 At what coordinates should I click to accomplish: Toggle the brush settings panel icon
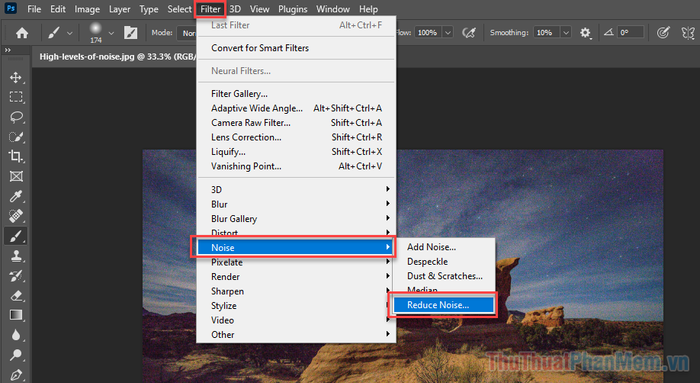click(130, 33)
